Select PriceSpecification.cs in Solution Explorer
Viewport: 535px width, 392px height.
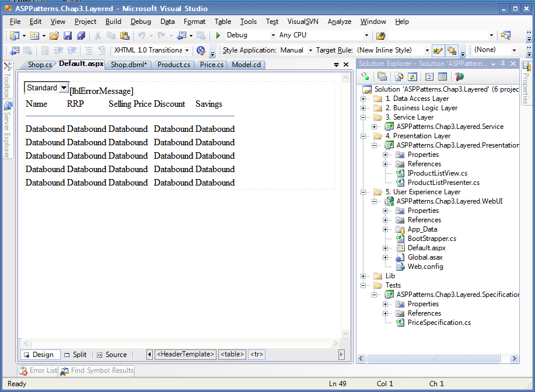[439, 323]
